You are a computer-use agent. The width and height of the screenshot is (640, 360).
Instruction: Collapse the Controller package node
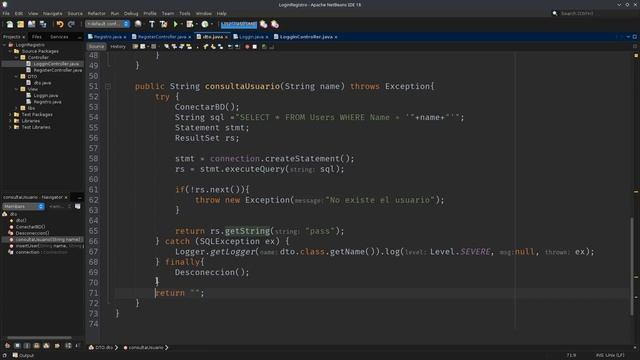16,58
